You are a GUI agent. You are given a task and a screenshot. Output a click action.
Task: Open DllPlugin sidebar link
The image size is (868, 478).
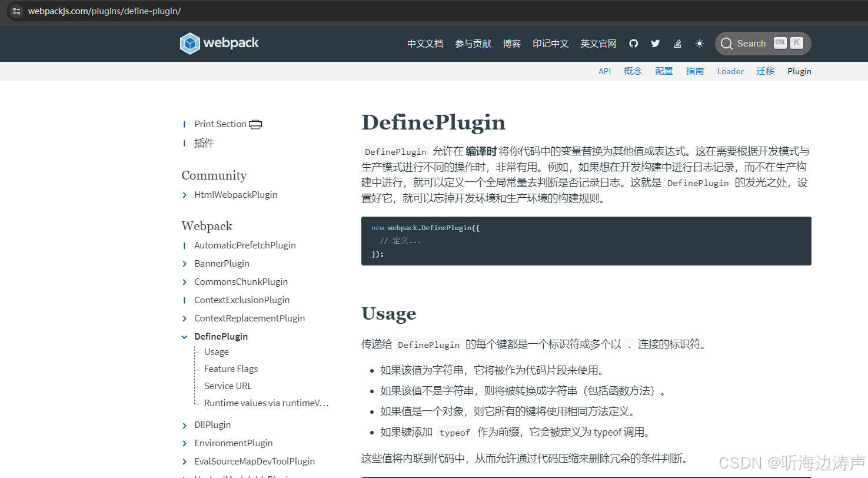click(x=212, y=425)
